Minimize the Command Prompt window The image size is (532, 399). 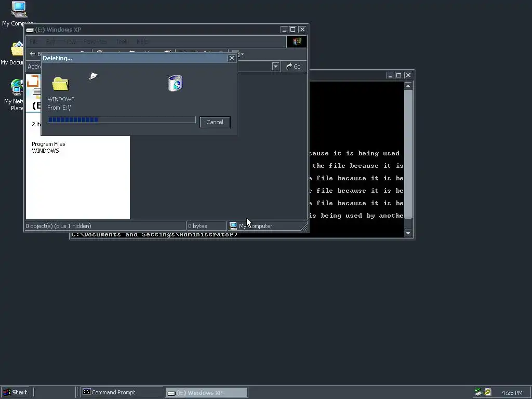pyautogui.click(x=390, y=75)
